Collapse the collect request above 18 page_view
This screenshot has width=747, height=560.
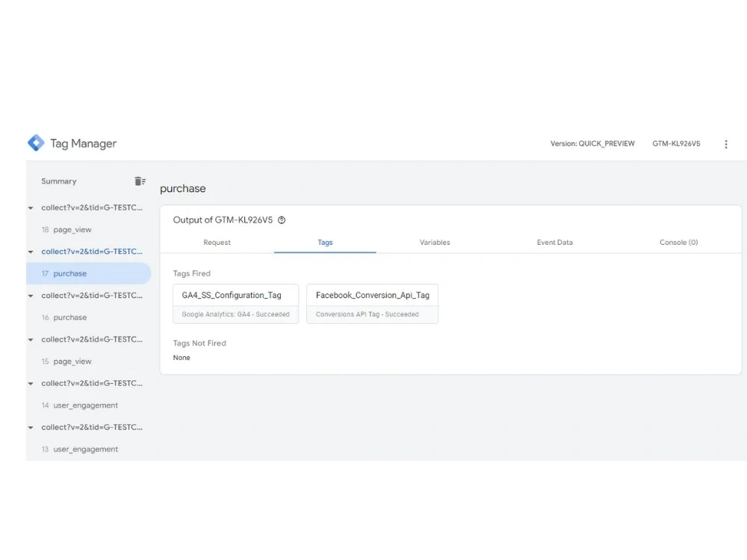coord(31,208)
